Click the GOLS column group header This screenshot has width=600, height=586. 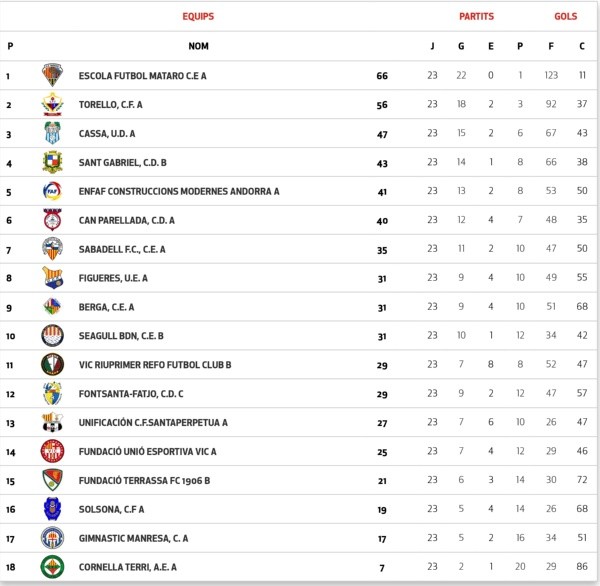point(566,16)
